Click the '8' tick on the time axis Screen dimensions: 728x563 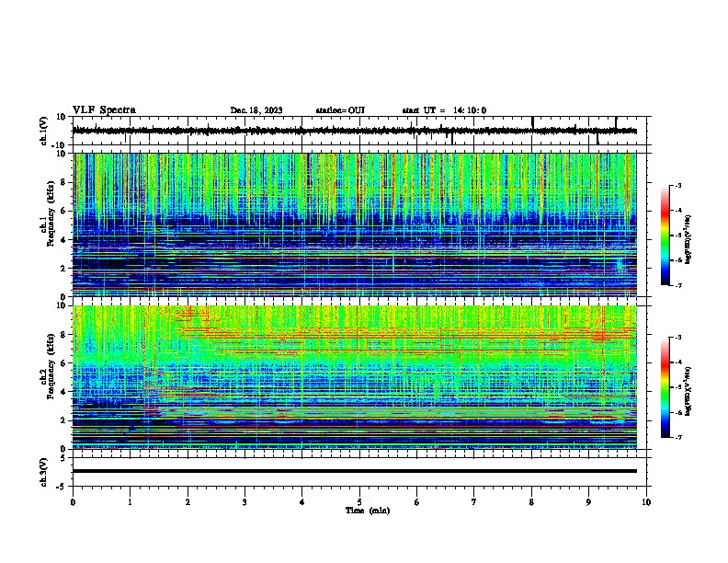pos(531,502)
